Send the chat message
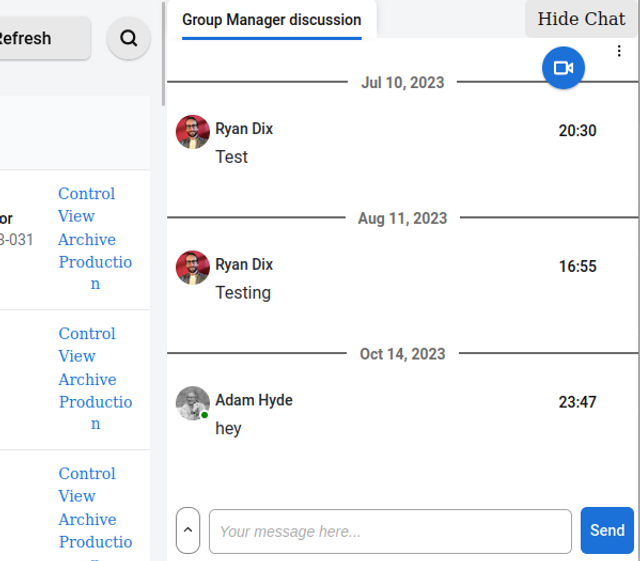Image resolution: width=640 pixels, height=561 pixels. coord(607,531)
